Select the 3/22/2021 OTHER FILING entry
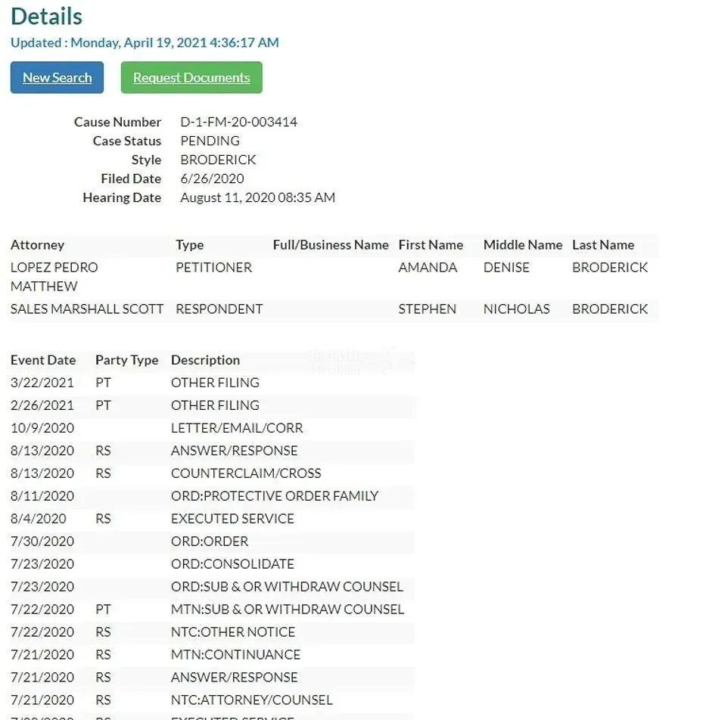This screenshot has width=728, height=720. click(x=215, y=383)
